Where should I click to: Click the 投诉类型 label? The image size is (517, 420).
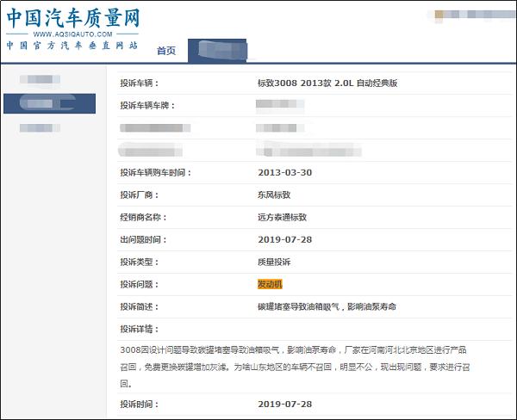coord(139,262)
